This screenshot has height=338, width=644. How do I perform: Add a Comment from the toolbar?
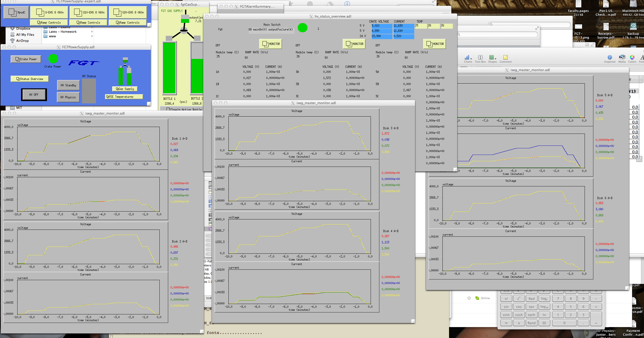(505, 59)
